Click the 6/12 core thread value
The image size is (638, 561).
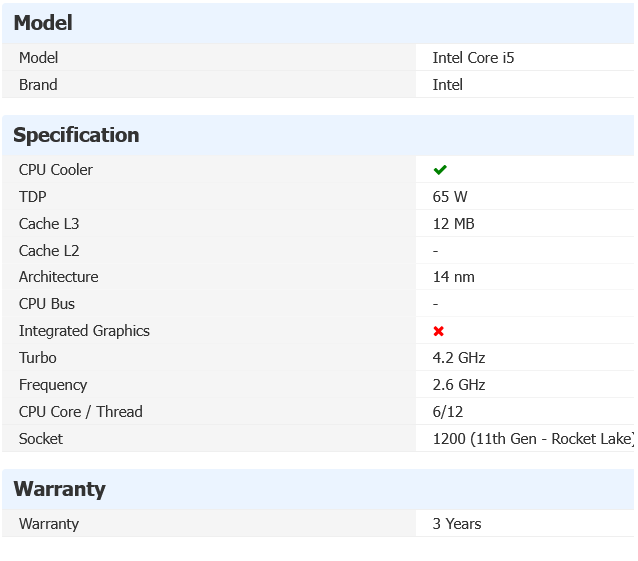[448, 412]
